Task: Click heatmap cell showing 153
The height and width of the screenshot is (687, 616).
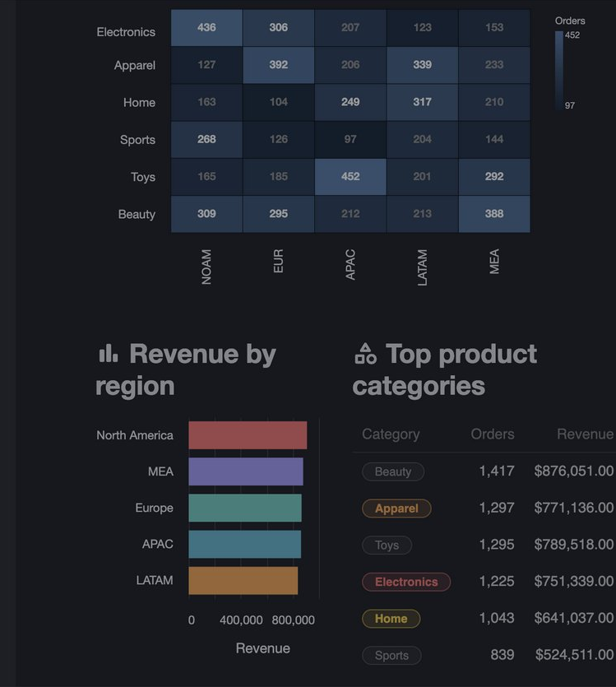Action: pyautogui.click(x=494, y=28)
